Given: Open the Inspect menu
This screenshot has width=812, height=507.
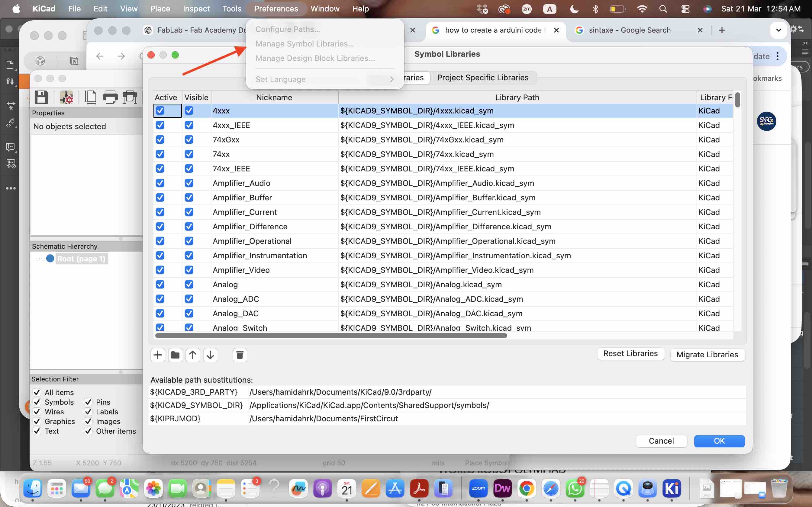Looking at the screenshot, I should [196, 9].
